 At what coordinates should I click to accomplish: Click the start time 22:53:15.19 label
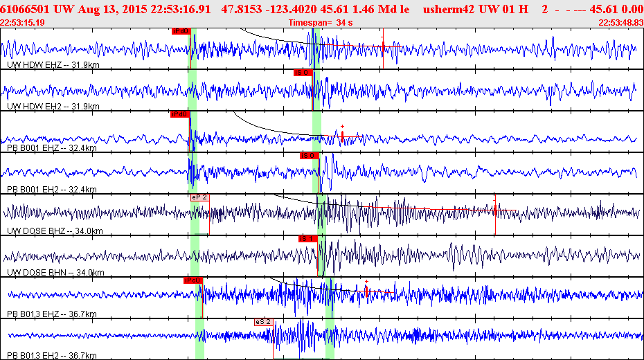23,23
